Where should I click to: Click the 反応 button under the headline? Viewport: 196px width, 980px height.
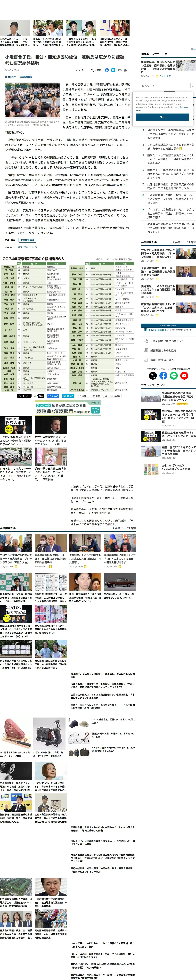click(99, 70)
